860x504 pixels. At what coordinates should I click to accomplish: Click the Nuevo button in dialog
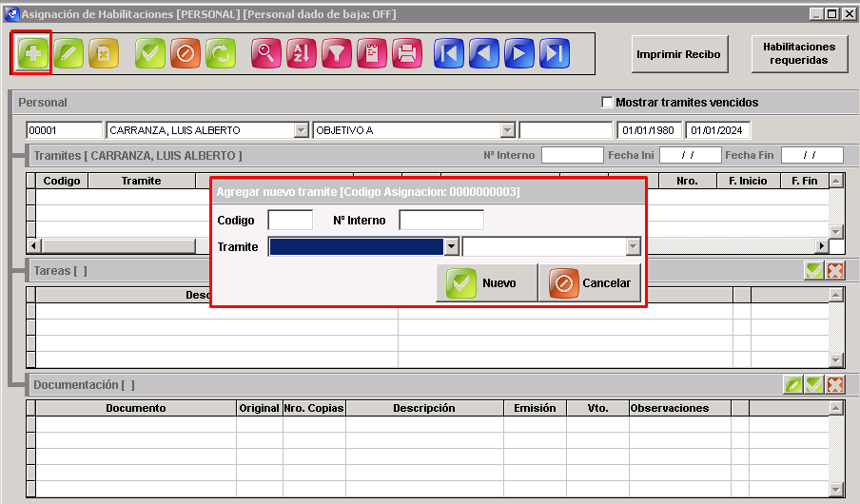coord(486,283)
